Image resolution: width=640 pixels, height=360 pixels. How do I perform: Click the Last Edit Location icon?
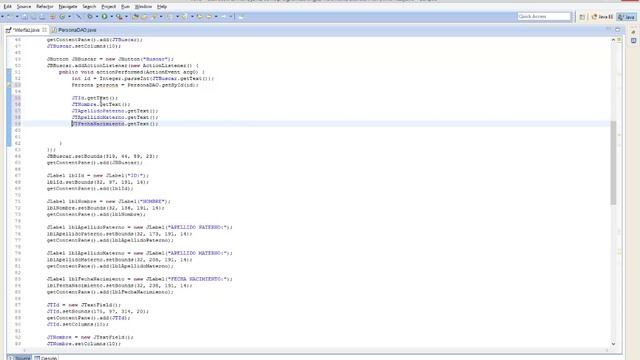pos(200,17)
